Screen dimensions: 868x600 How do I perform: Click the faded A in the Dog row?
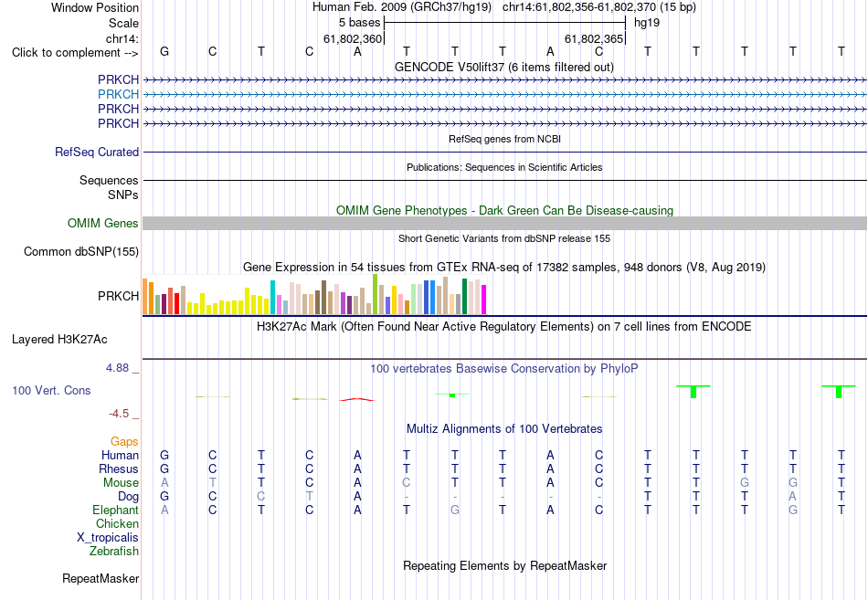(793, 497)
